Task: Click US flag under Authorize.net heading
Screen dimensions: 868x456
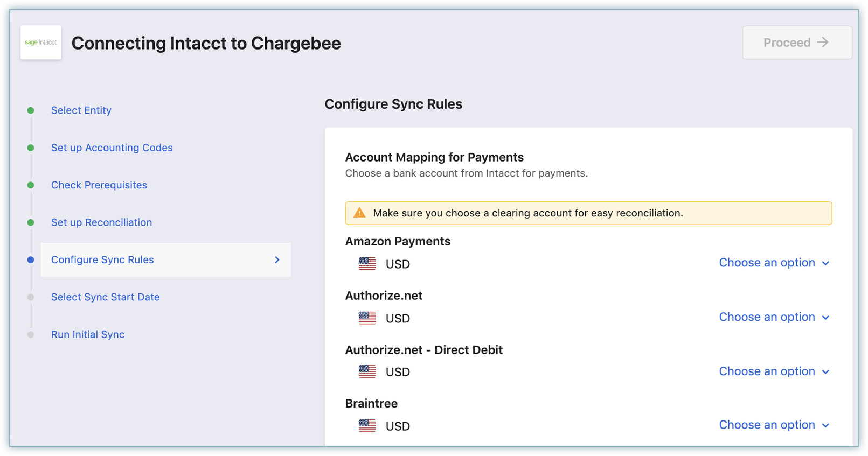Action: click(x=367, y=318)
